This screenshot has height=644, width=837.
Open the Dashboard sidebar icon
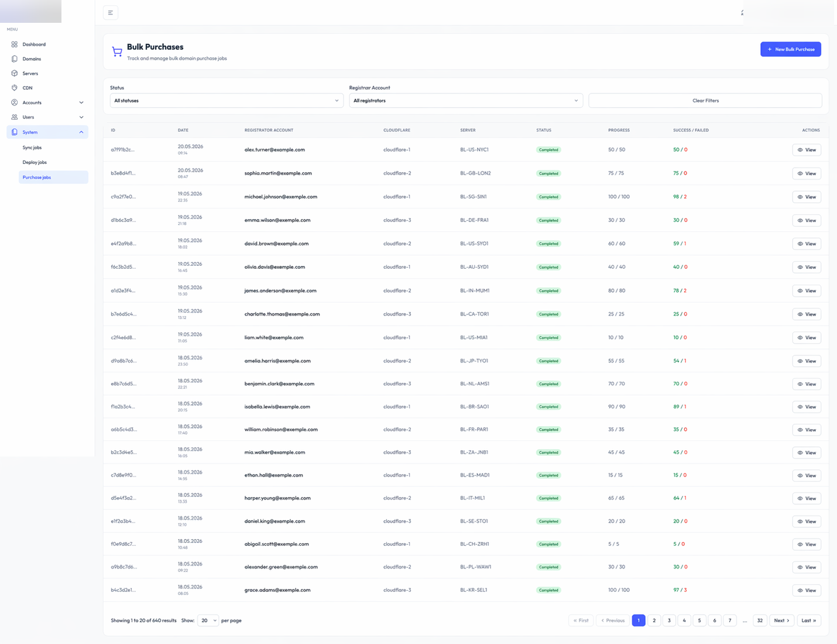tap(15, 44)
